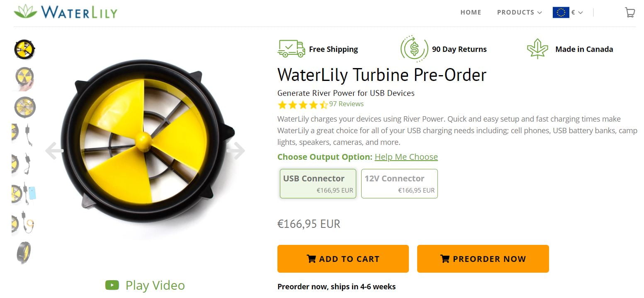
Task: Select the thumbnail with turbine and blue phone
Action: pyautogui.click(x=24, y=193)
